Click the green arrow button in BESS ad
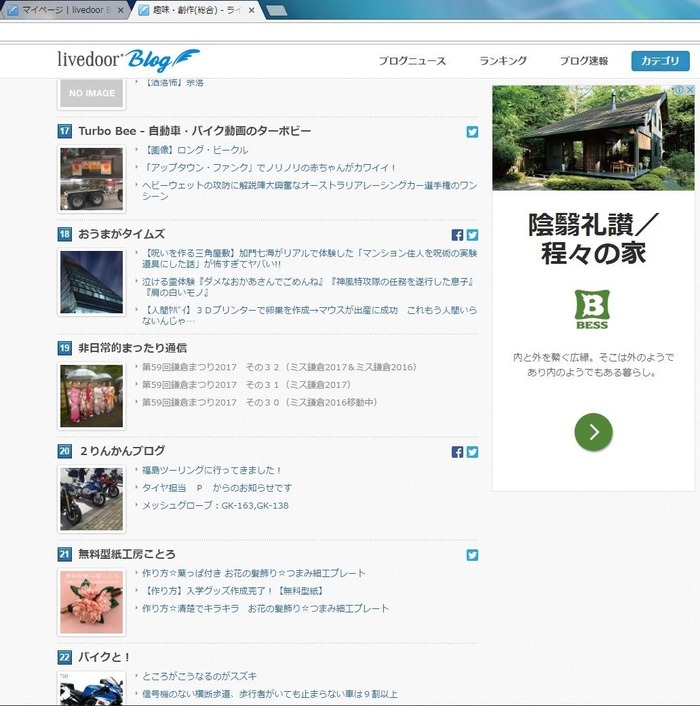This screenshot has height=706, width=700. point(593,432)
